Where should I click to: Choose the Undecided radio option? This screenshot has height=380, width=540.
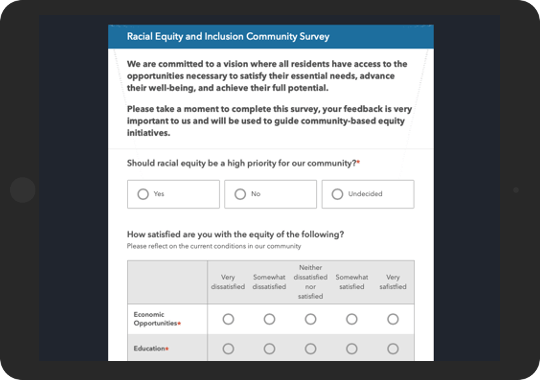[337, 194]
